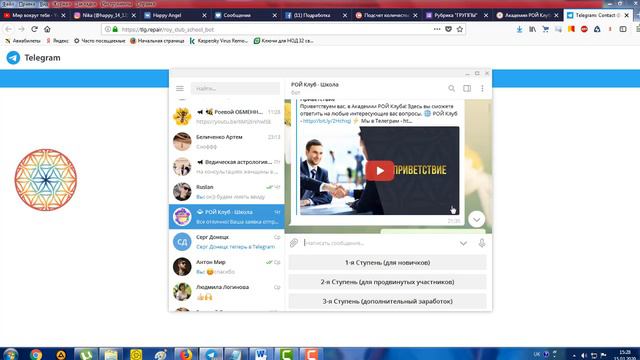Click 1-я Ступень (для новичков) button

pyautogui.click(x=387, y=262)
